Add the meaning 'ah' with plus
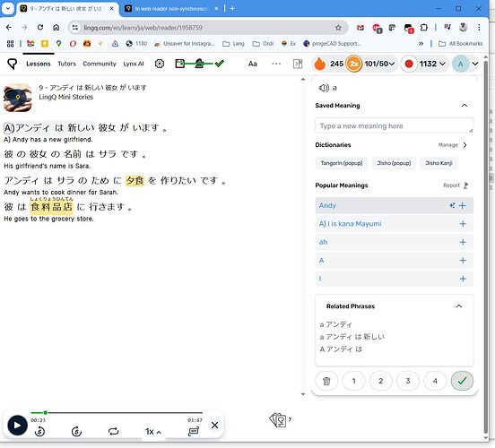This screenshot has height=448, width=495. (463, 242)
